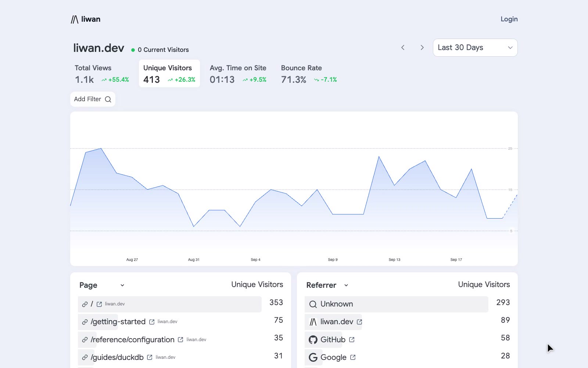
Task: Open external link for the / page
Action: click(x=99, y=304)
